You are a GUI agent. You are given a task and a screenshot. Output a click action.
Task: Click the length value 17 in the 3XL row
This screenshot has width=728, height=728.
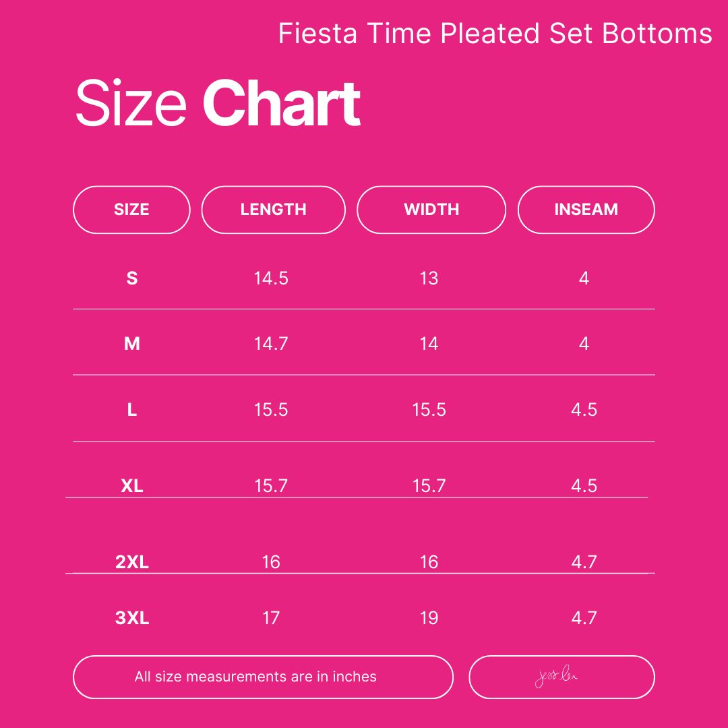(271, 617)
